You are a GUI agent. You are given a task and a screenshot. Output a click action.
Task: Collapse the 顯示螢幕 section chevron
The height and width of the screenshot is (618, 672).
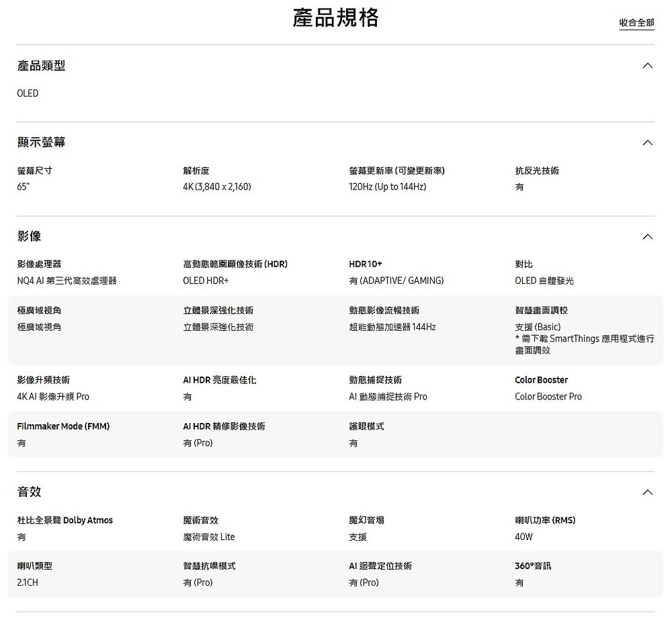coord(648,143)
